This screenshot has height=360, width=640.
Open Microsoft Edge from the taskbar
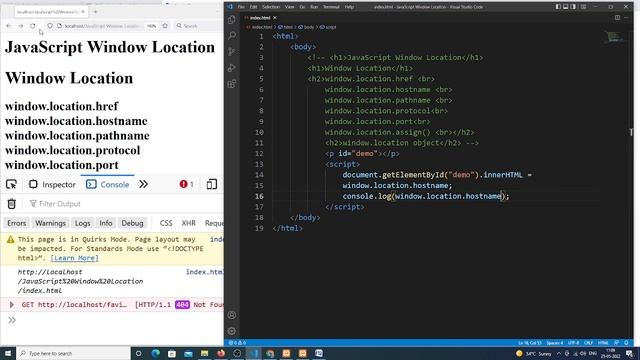point(156,353)
